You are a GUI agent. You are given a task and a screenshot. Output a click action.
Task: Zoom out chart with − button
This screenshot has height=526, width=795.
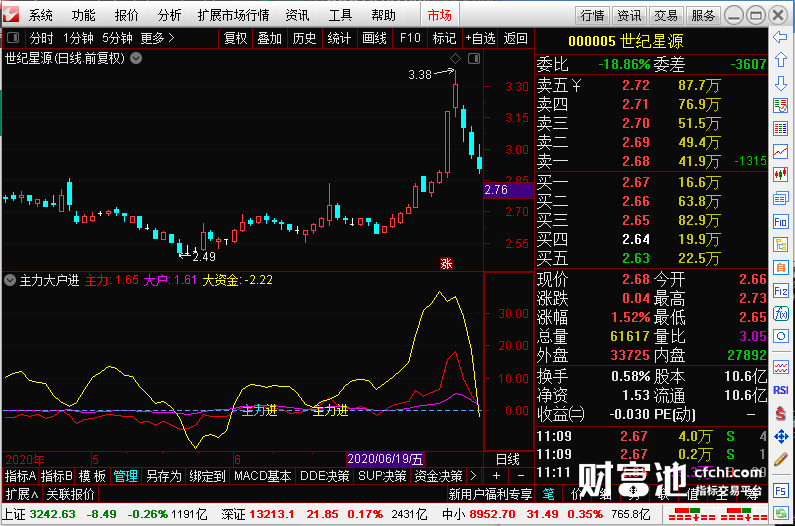[521, 476]
